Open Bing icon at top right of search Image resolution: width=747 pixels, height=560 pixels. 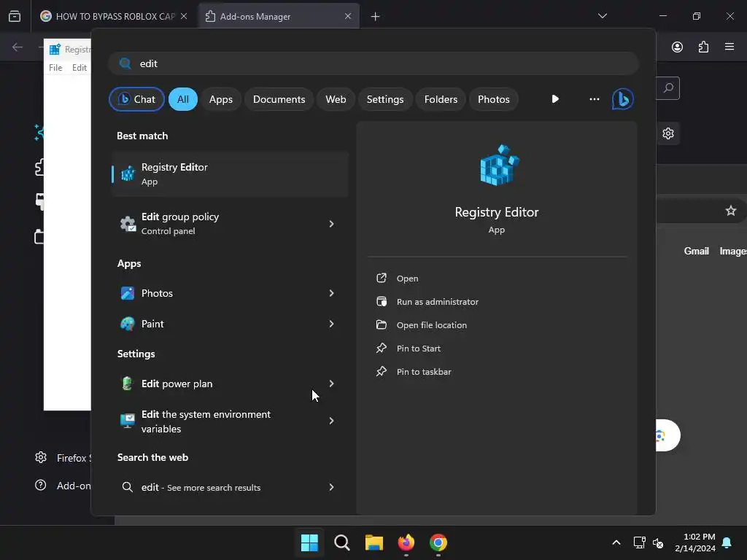pos(623,99)
